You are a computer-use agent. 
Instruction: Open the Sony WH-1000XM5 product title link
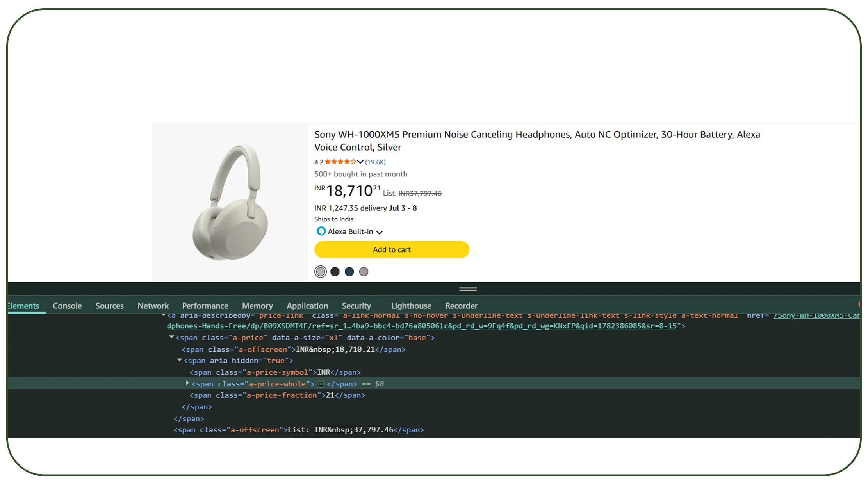(x=537, y=141)
